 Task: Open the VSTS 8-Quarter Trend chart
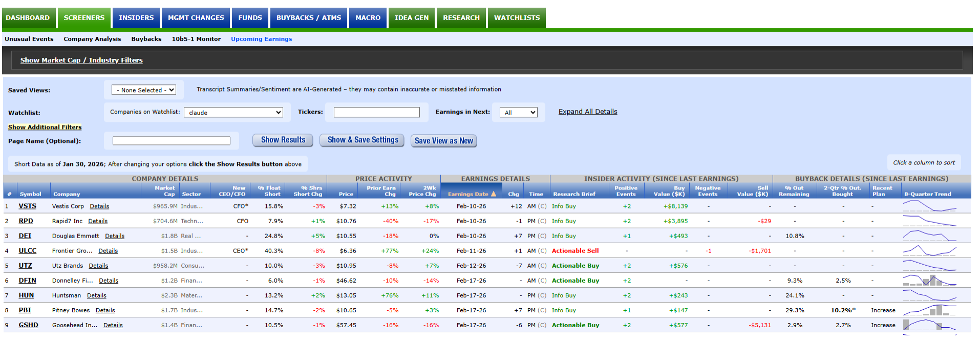click(x=929, y=206)
